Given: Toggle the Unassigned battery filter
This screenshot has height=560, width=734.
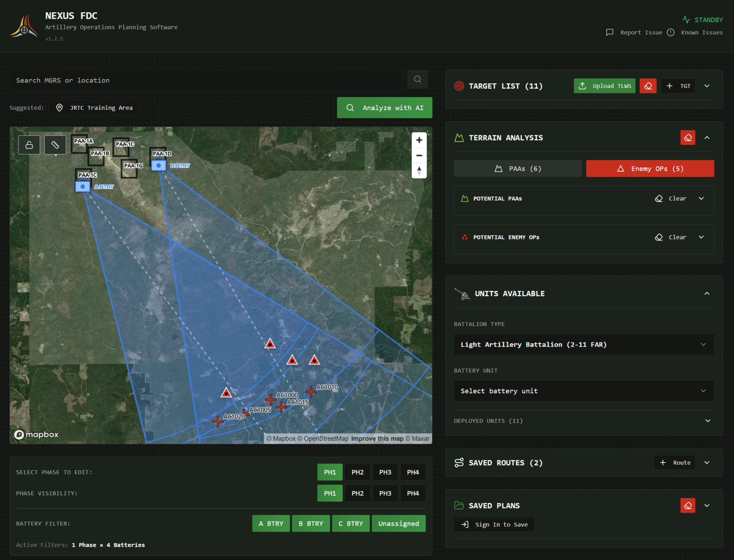Looking at the screenshot, I should click(398, 523).
